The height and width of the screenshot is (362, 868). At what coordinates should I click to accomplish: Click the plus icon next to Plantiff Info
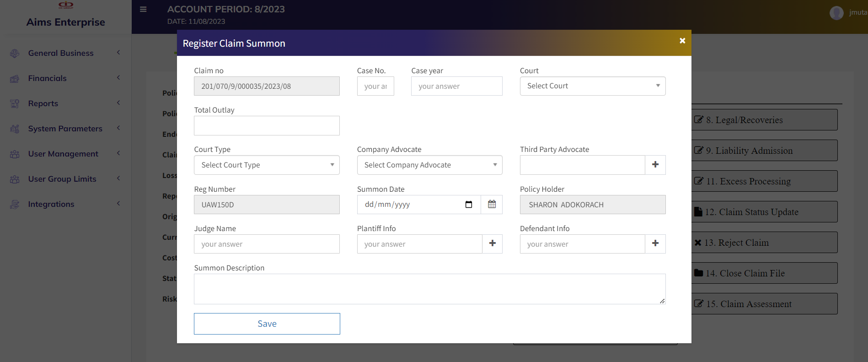pos(492,243)
